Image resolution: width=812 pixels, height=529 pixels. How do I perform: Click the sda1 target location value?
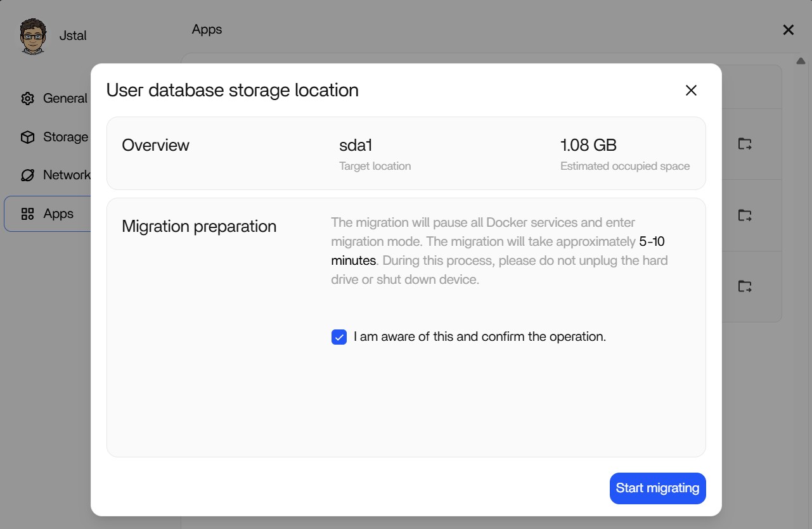[x=356, y=145]
